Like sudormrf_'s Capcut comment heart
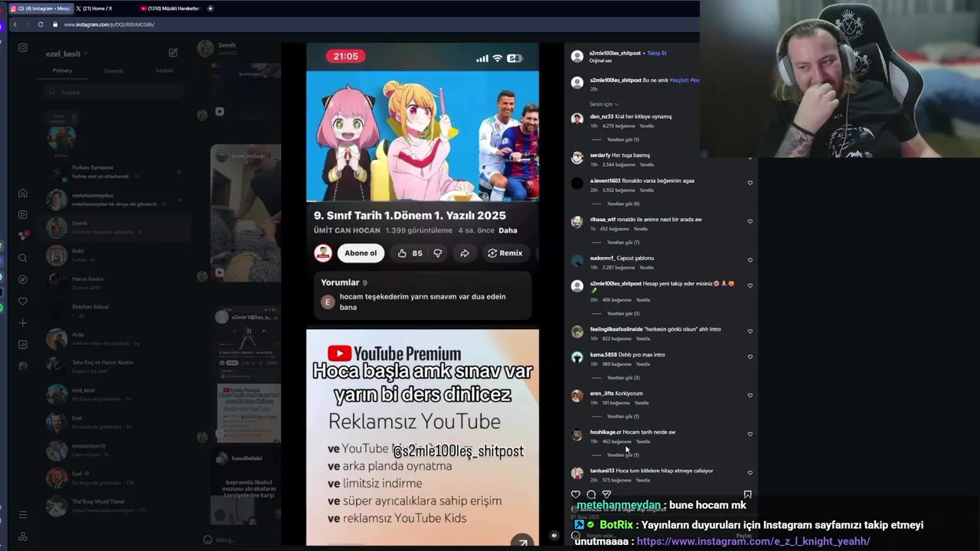Image resolution: width=980 pixels, height=551 pixels. click(x=750, y=260)
